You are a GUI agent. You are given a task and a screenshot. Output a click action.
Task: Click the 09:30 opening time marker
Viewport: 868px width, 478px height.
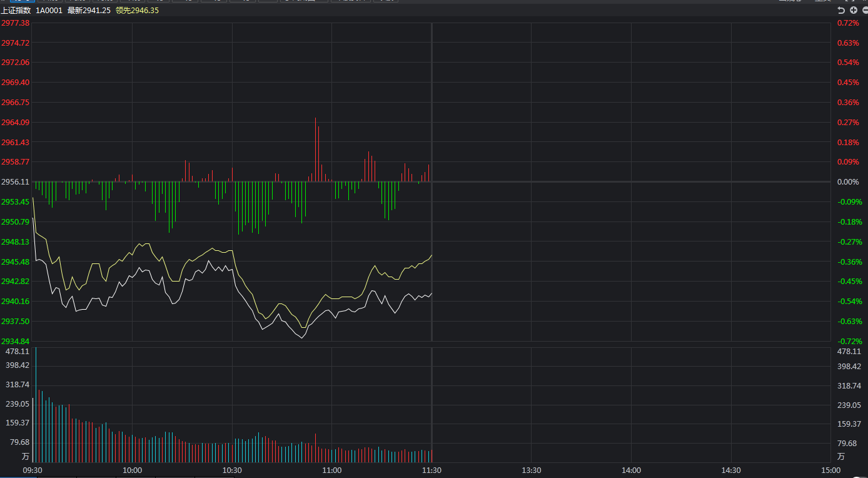point(33,470)
